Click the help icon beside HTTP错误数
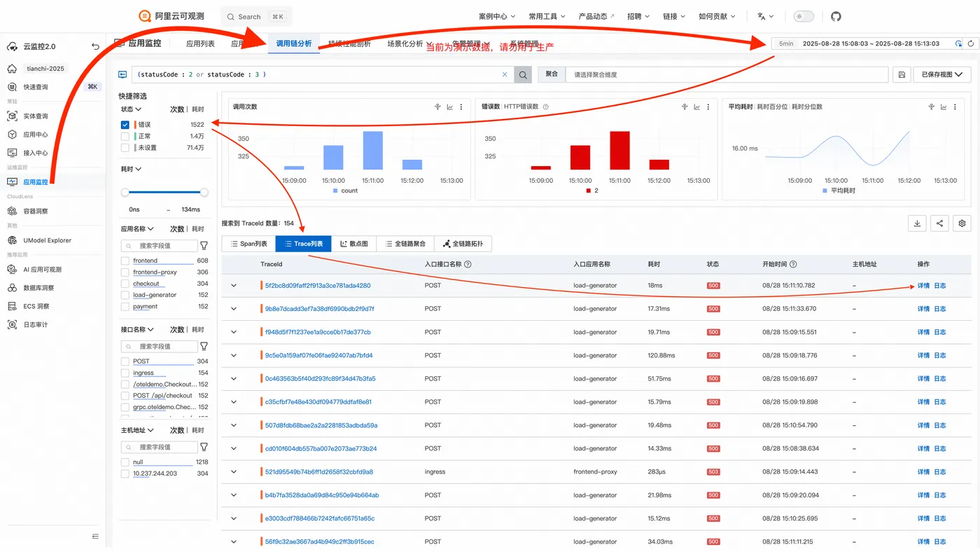The width and height of the screenshot is (980, 552). [x=545, y=107]
